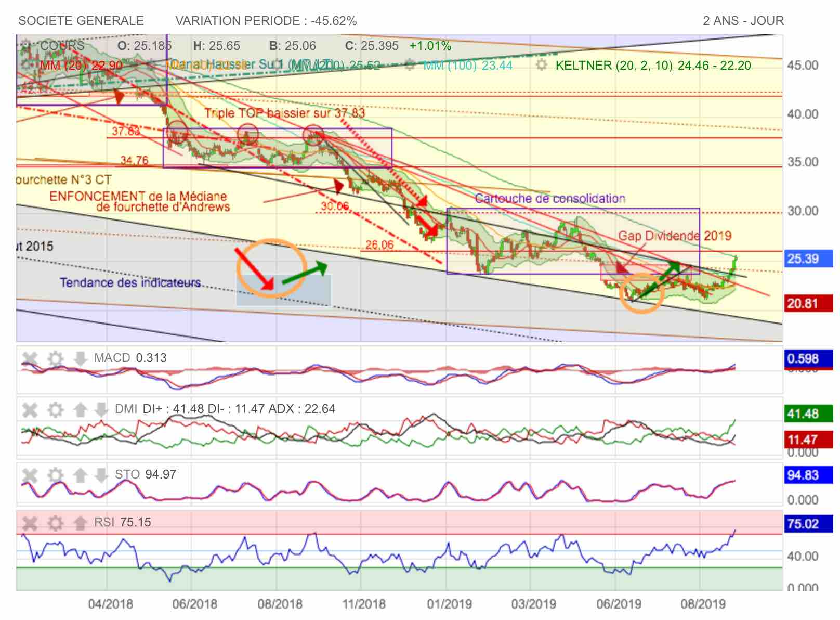Click the 'Triple TOP baissier sur 37.83' annotation
840x620 pixels.
pyautogui.click(x=284, y=113)
